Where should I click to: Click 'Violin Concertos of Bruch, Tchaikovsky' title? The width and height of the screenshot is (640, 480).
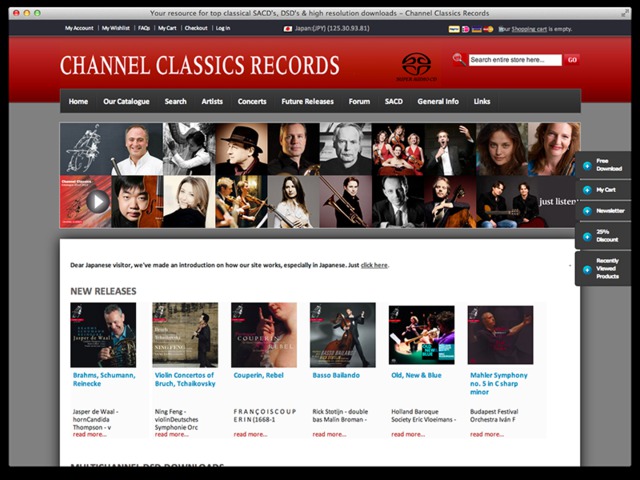(185, 380)
